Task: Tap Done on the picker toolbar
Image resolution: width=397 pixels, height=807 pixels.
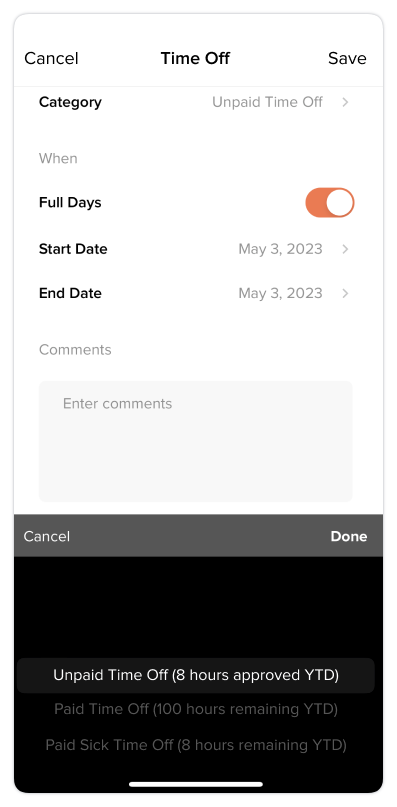Action: (x=349, y=536)
